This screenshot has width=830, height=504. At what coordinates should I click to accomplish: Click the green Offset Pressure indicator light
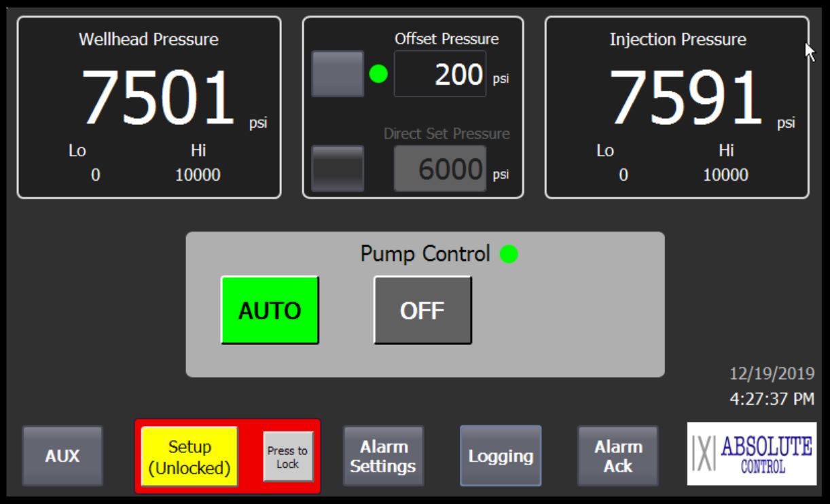point(378,74)
